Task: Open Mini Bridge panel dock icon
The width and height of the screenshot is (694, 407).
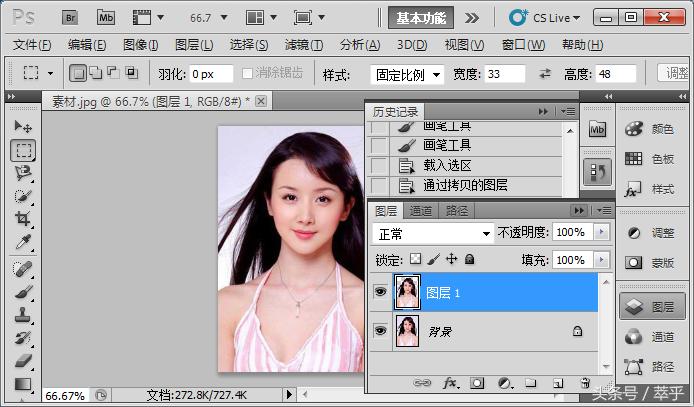Action: click(597, 130)
